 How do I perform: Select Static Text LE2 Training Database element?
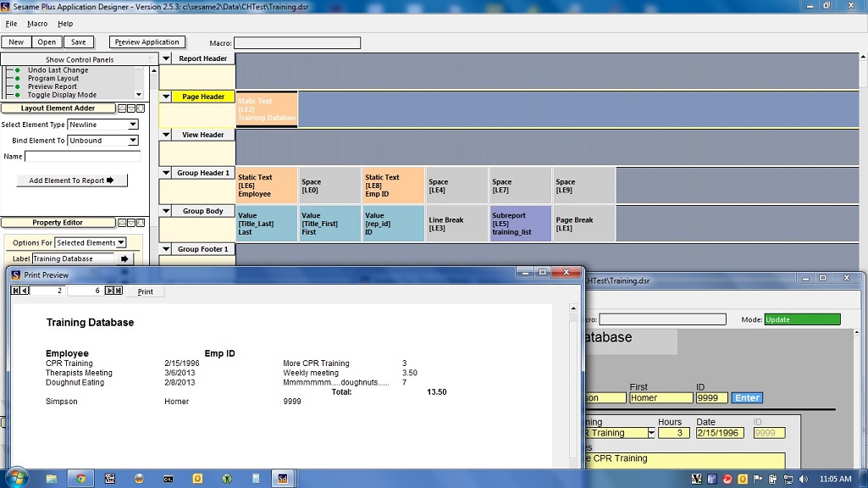point(267,109)
